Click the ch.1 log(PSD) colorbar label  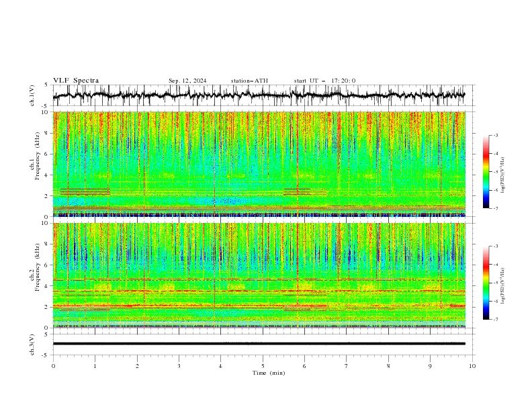pyautogui.click(x=502, y=175)
